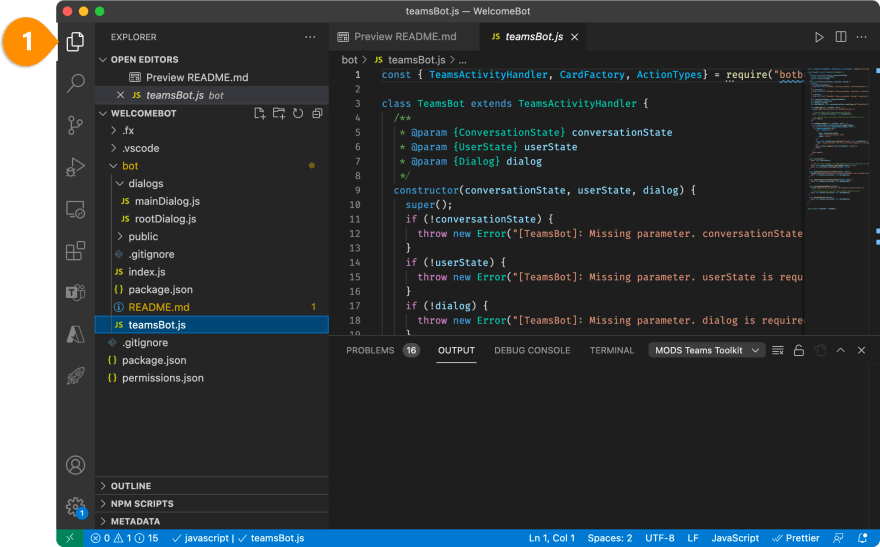Open the Source Control view
Image resolution: width=880 pixels, height=547 pixels.
coord(75,125)
